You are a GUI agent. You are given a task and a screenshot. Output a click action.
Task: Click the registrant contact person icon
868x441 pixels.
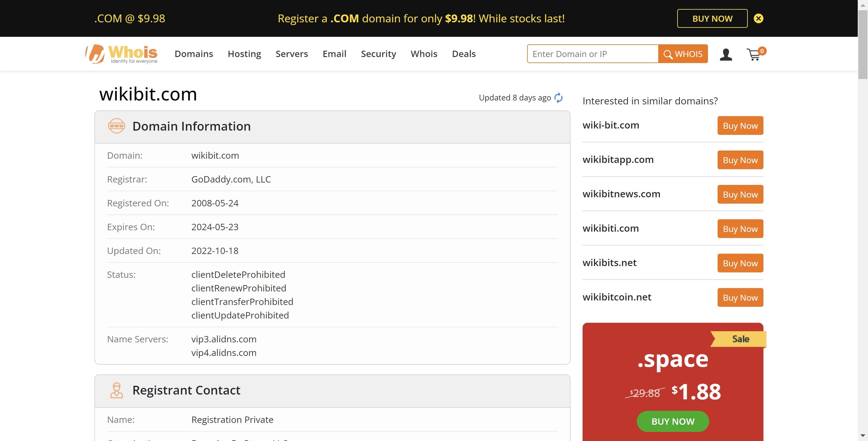click(x=116, y=389)
